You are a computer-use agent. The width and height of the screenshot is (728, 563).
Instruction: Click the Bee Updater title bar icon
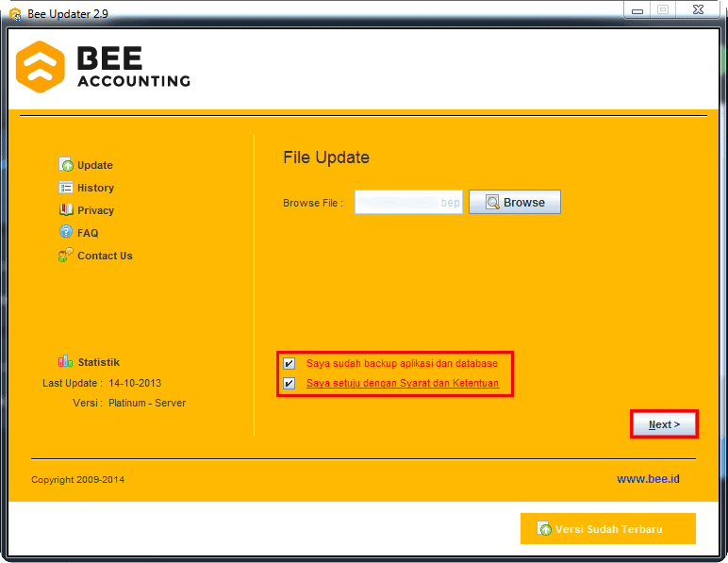15,14
